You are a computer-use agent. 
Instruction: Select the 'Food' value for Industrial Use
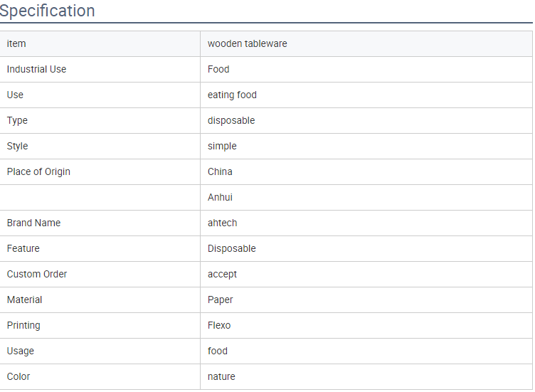[x=218, y=69]
